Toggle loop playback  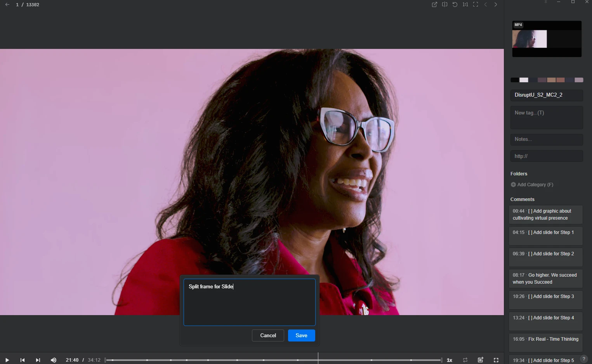coord(465,360)
